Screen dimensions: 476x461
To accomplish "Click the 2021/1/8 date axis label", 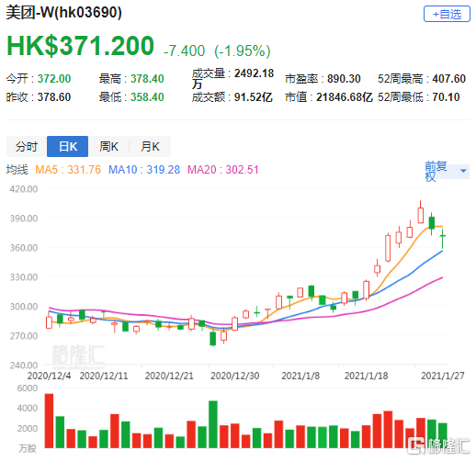I will tap(300, 376).
